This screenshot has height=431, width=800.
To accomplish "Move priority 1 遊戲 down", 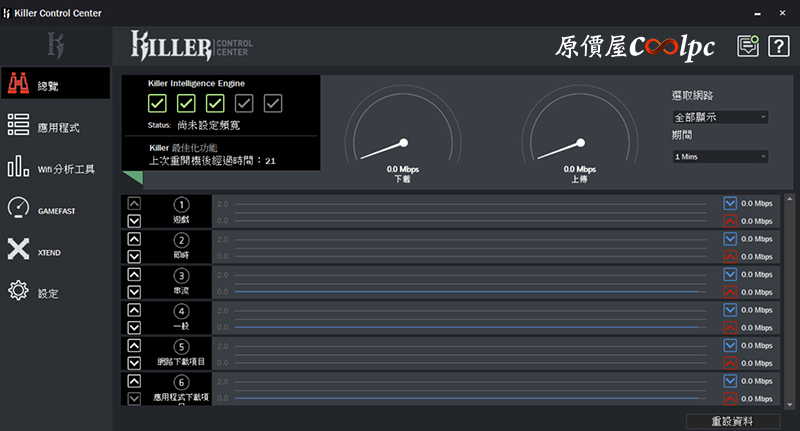I will (134, 221).
